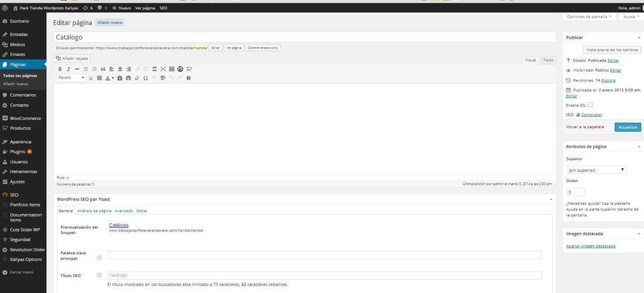Open editor help question mark icon
The image size is (644, 293).
(189, 78)
